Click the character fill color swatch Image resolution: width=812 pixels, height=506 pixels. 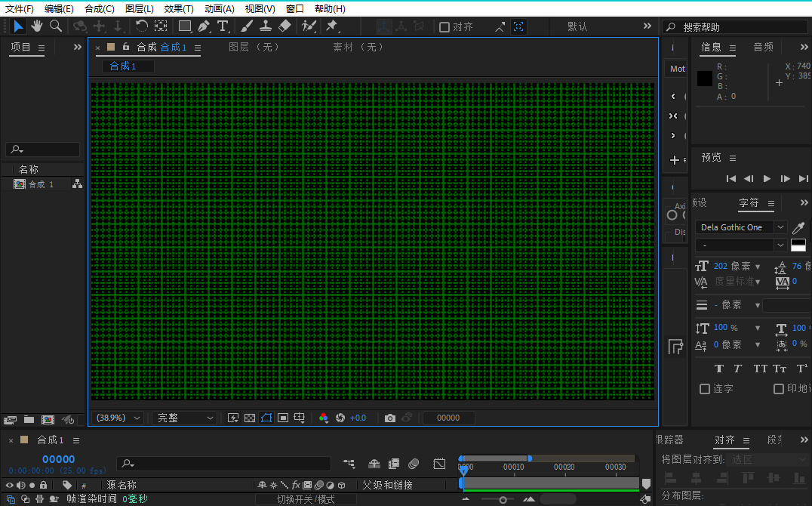click(798, 245)
